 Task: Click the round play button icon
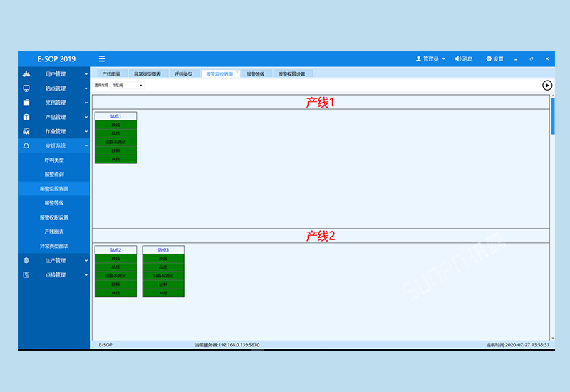pyautogui.click(x=546, y=85)
